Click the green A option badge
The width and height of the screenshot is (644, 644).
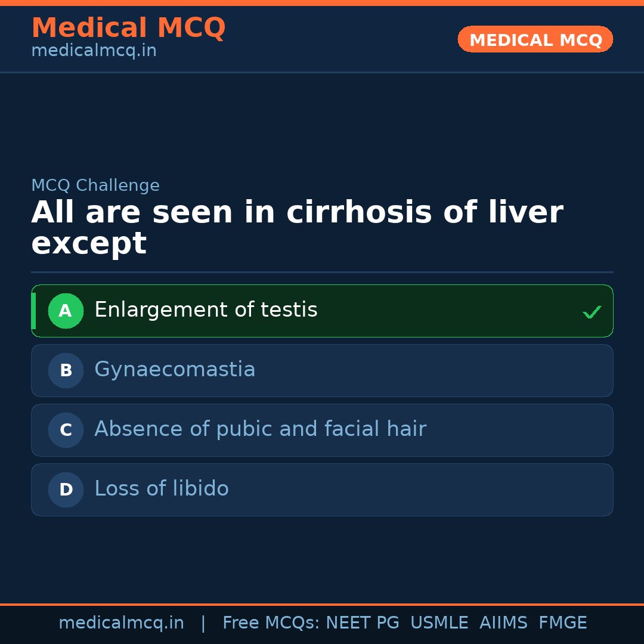[66, 311]
